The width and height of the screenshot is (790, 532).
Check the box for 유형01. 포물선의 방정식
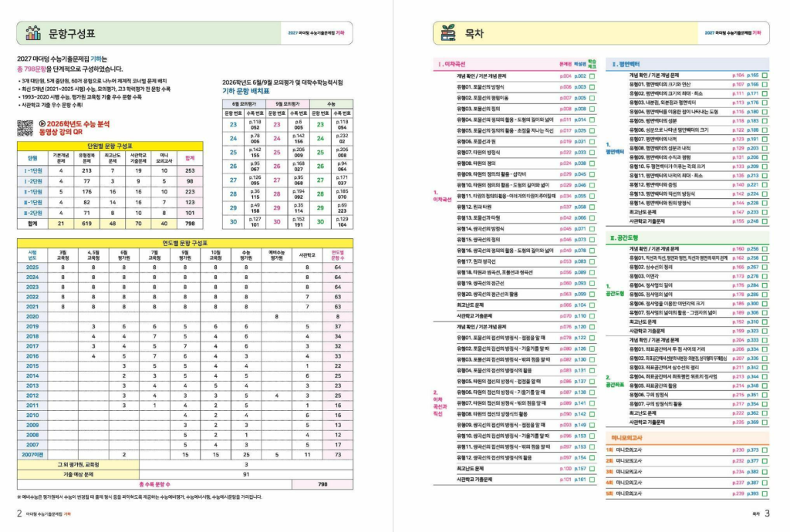592,87
